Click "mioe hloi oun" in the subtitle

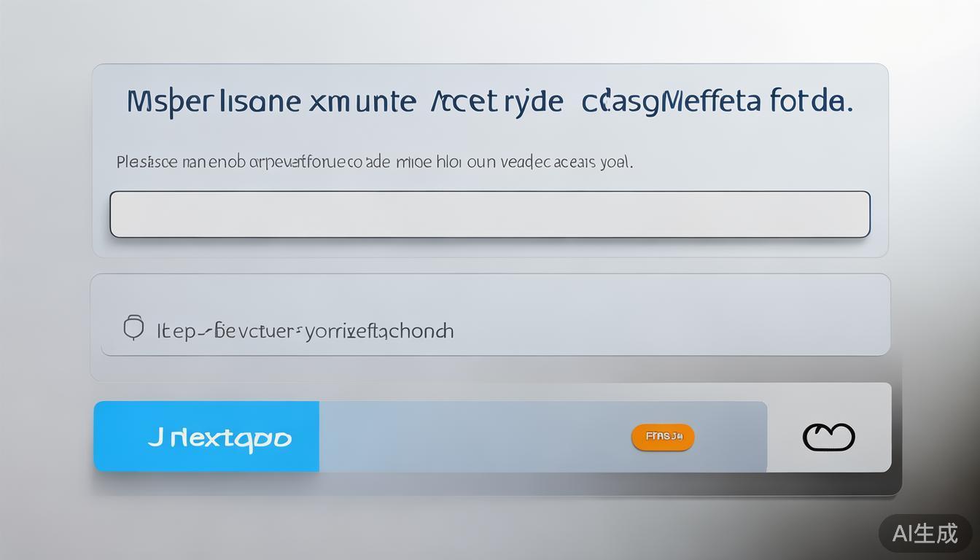pos(440,162)
